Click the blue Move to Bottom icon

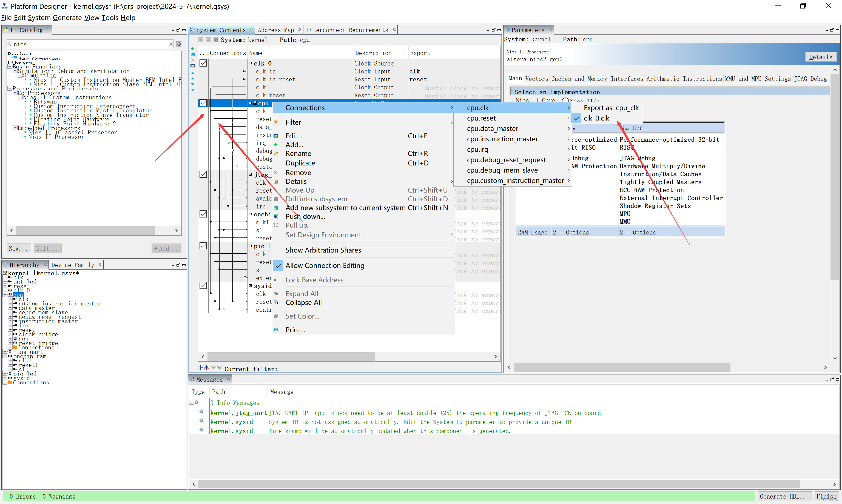tap(193, 90)
